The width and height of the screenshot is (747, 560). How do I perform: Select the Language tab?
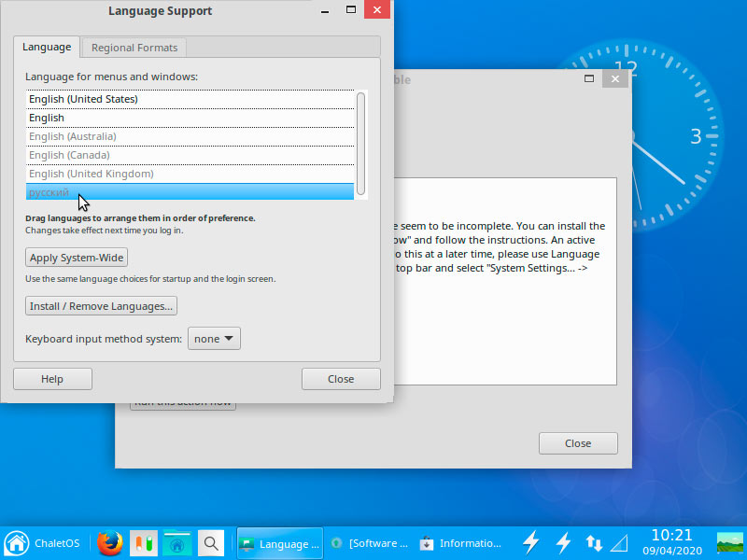[x=47, y=48]
